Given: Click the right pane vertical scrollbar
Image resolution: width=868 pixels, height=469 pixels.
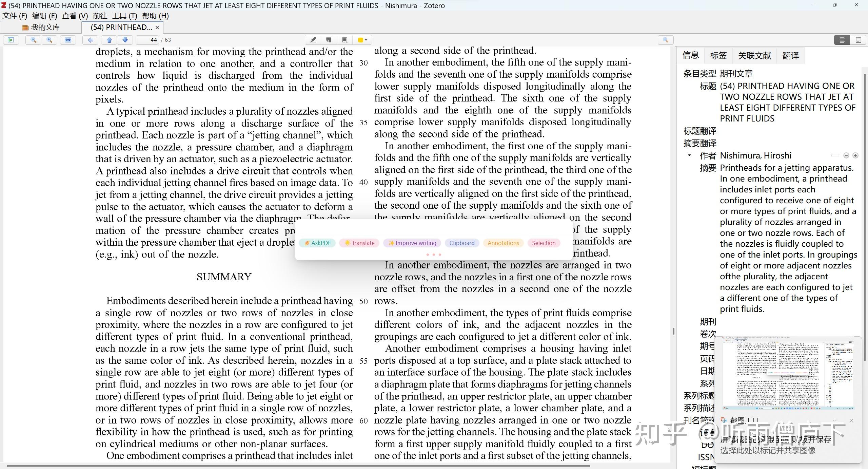Looking at the screenshot, I should click(x=864, y=217).
